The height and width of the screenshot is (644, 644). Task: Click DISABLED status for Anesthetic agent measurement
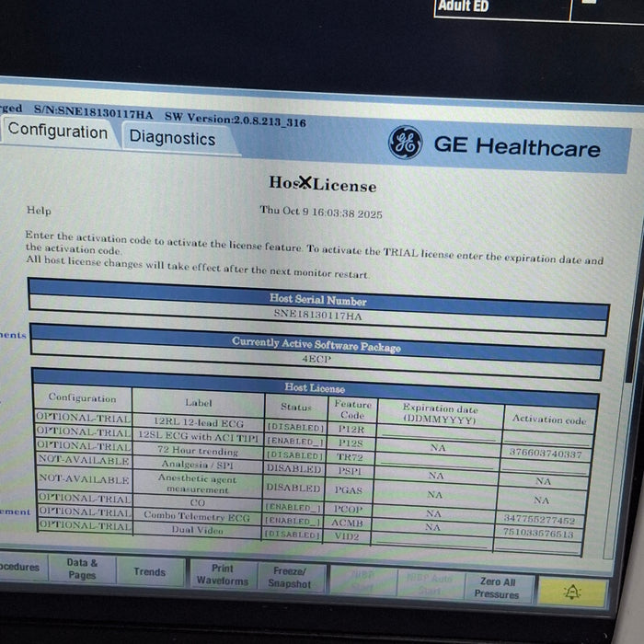293,488
